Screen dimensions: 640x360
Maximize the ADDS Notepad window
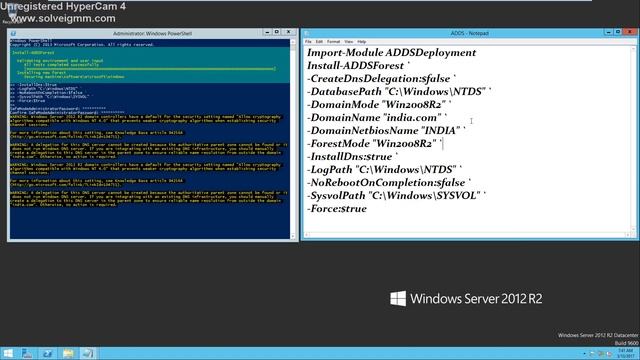click(618, 32)
